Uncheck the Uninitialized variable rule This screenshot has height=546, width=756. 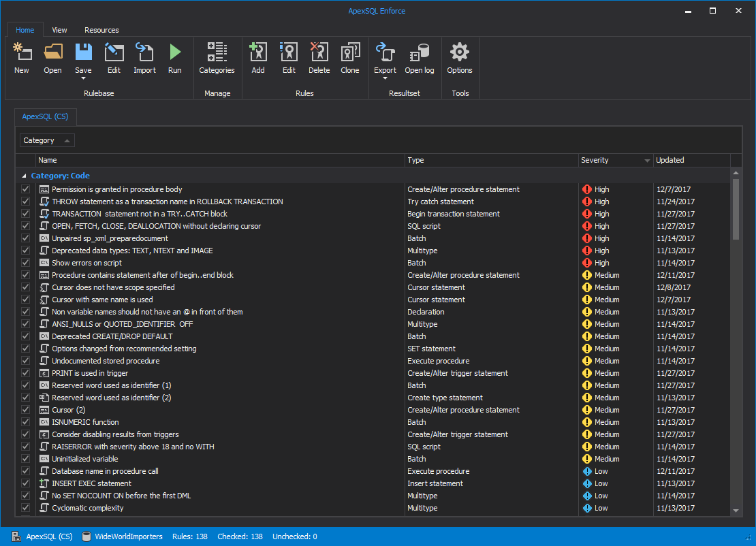(x=25, y=459)
